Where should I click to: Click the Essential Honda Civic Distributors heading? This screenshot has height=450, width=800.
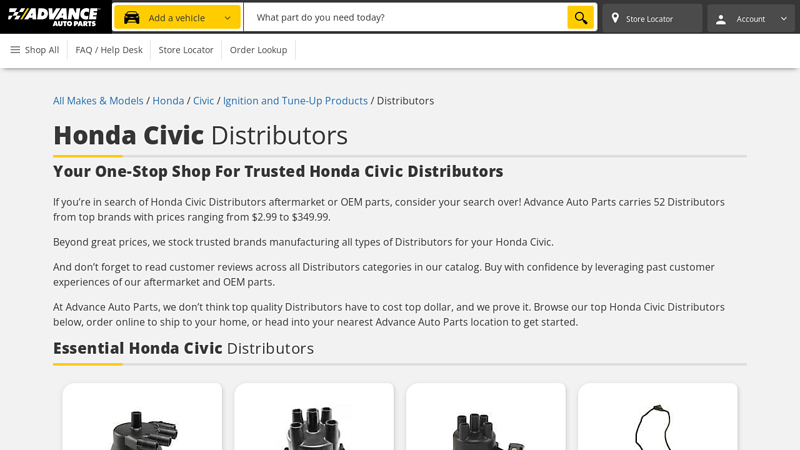183,348
